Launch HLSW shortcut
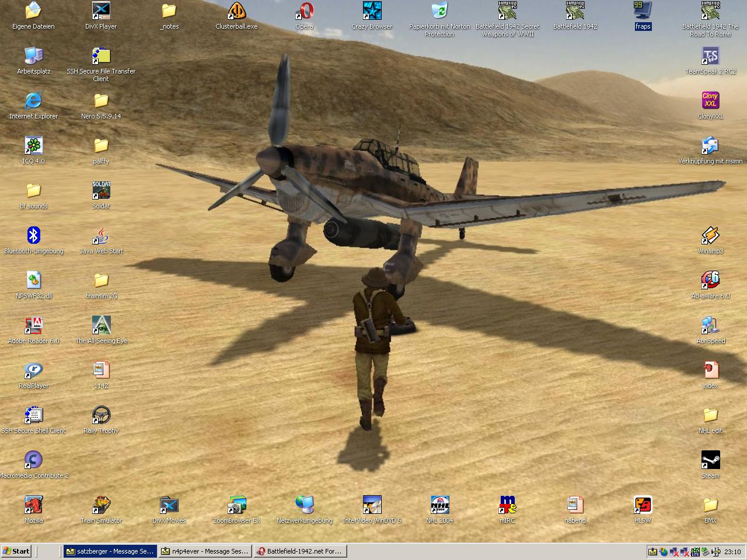The height and width of the screenshot is (560, 747). pos(643,510)
